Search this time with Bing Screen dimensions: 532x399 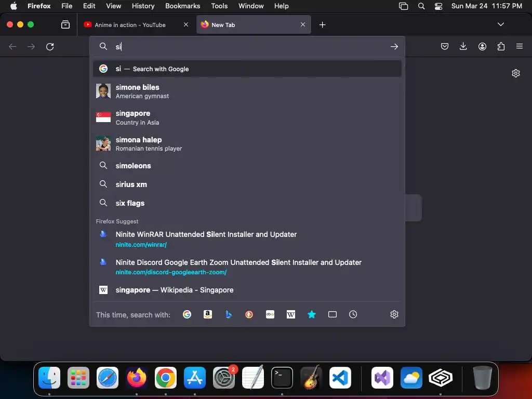coord(229,314)
